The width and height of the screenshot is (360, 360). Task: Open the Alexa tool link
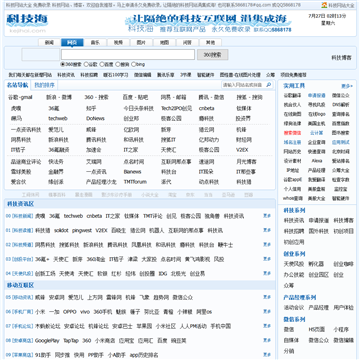[317, 161]
